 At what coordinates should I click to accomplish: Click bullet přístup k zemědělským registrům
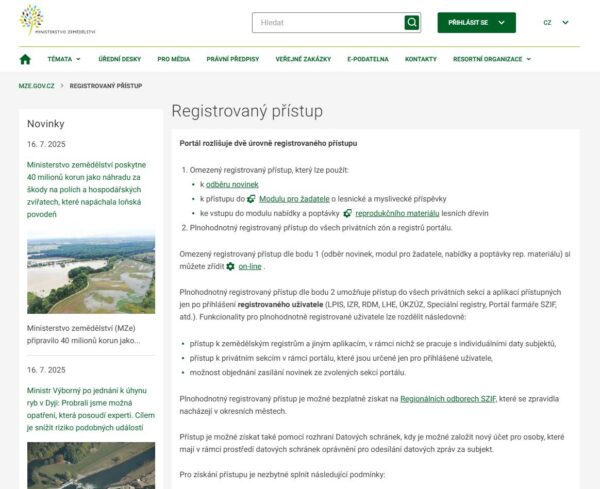coord(373,344)
